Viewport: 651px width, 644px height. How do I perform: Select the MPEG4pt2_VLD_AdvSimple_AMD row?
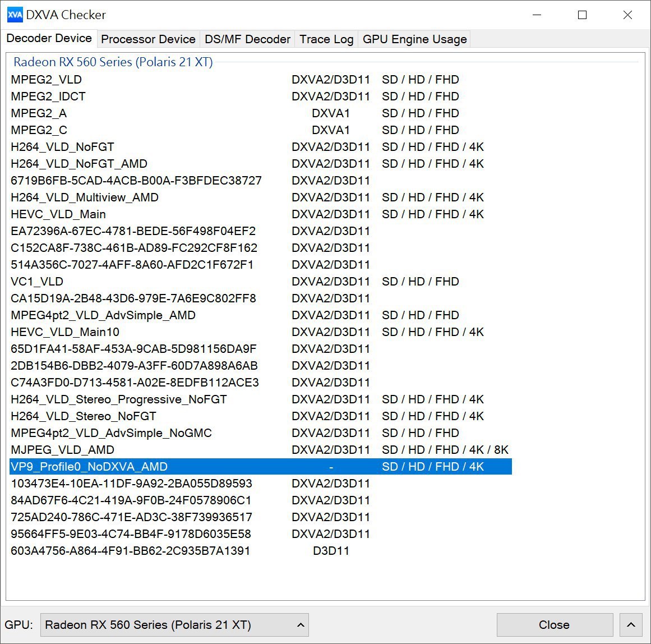(261, 315)
